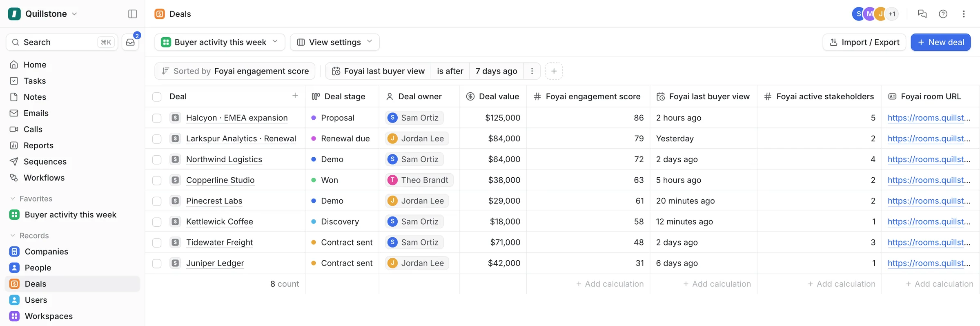This screenshot has height=326, width=980.
Task: Click the Sam Ortiz avatar on Halcyon row
Action: (392, 118)
